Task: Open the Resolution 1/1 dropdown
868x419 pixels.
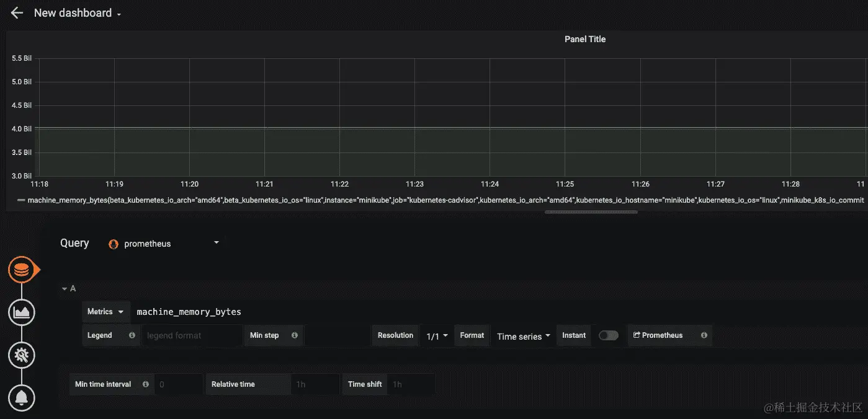Action: click(x=437, y=336)
